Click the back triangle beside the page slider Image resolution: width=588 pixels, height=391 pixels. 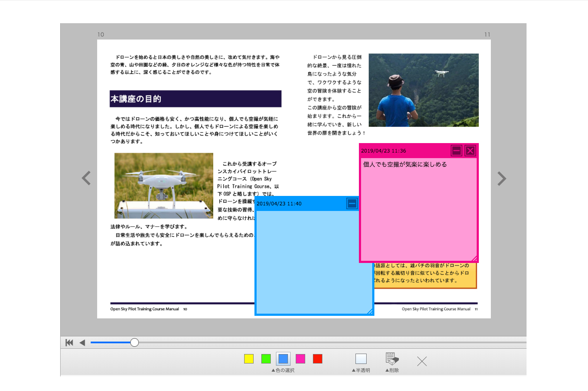82,342
